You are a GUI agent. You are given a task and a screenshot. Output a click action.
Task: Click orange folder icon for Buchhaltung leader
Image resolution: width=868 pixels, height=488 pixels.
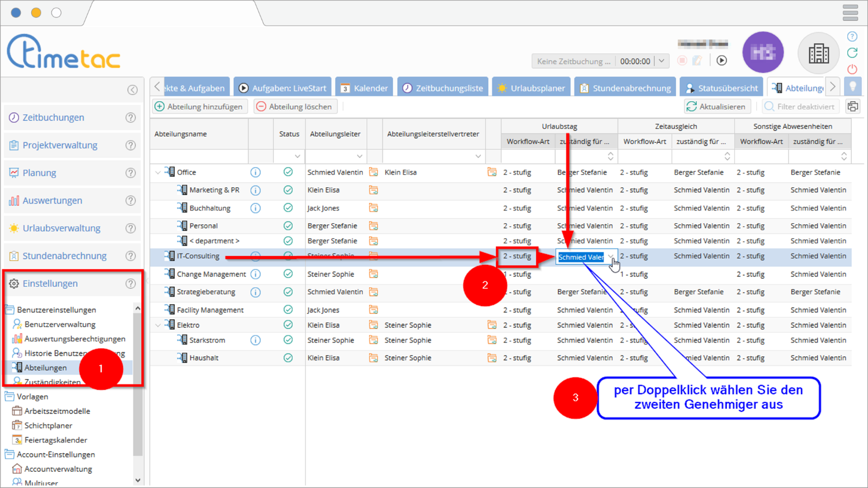[373, 208]
